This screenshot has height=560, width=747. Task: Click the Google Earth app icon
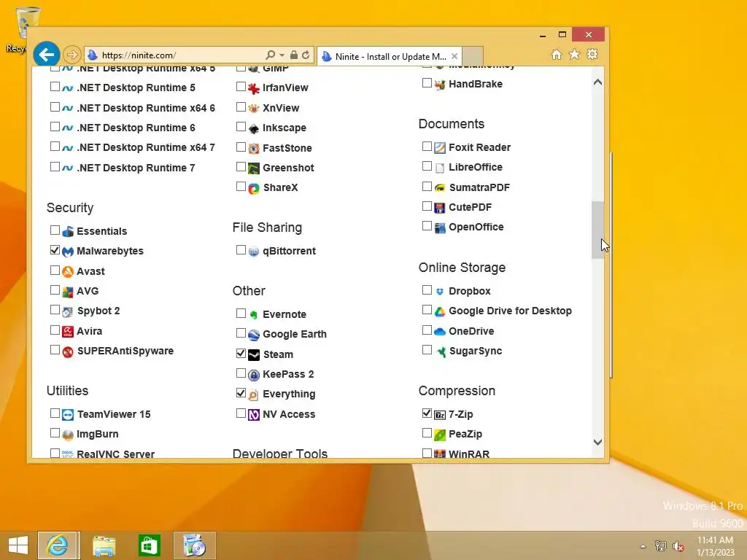pyautogui.click(x=254, y=335)
